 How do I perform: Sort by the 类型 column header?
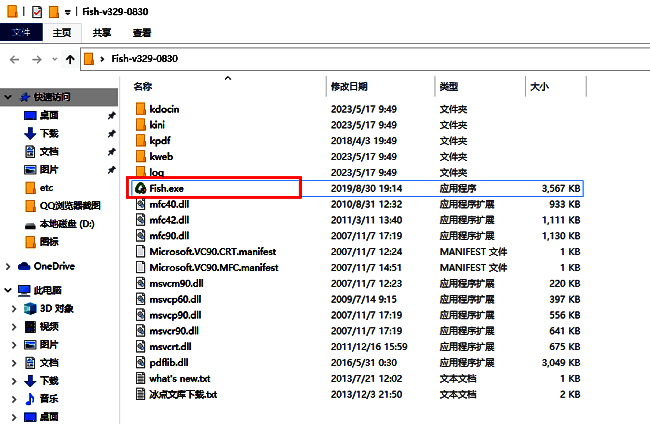449,87
